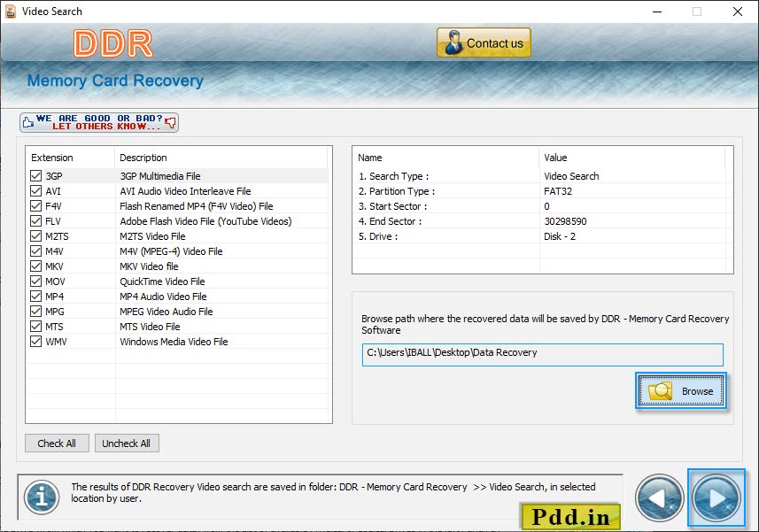This screenshot has width=759, height=532.
Task: Click '1. Search Type :' row name
Action: tap(393, 176)
